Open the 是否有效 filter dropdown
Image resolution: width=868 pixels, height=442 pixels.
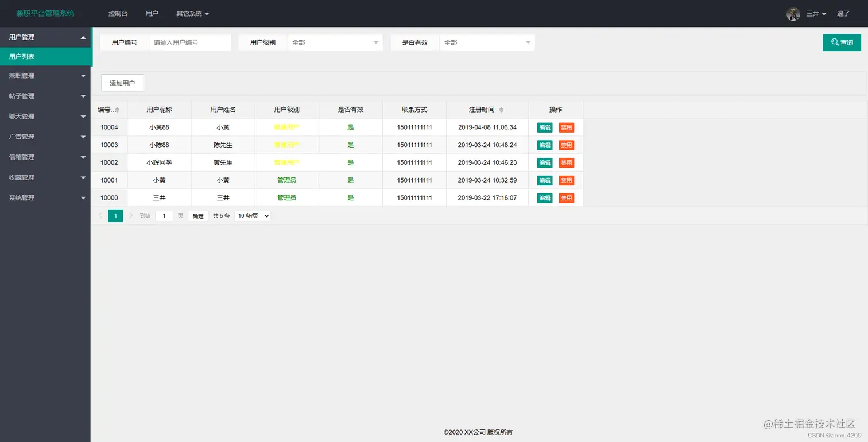[x=487, y=42]
